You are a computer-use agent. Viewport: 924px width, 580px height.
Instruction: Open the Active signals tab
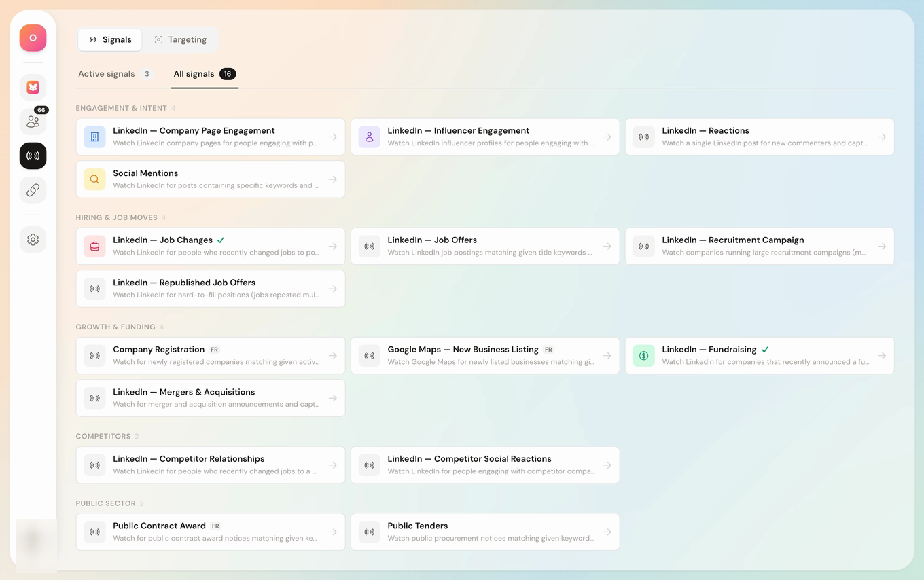pos(115,74)
